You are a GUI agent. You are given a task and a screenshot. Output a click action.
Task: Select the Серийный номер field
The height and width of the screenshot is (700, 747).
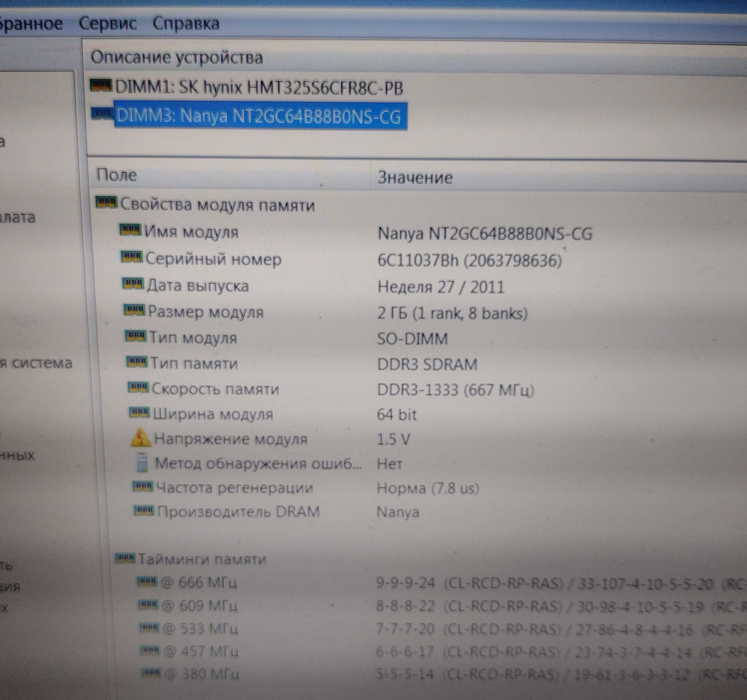click(x=213, y=259)
